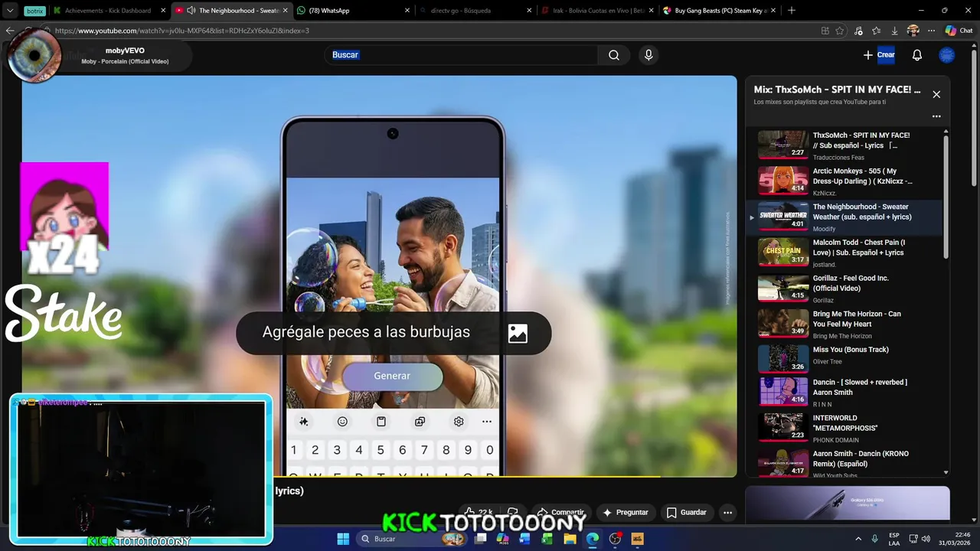Launch Excel from the taskbar
Viewport: 980px width, 551px height.
coord(547,539)
